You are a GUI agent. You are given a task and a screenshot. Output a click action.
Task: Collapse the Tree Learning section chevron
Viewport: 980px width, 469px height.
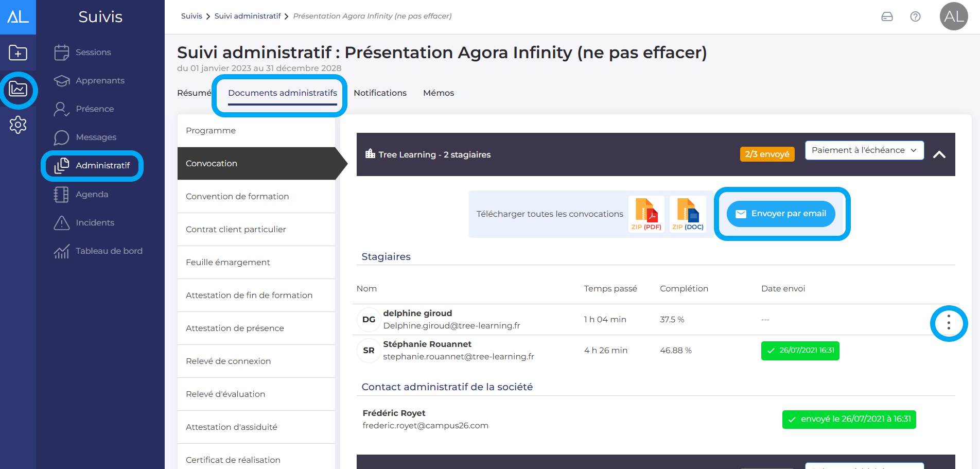pos(939,154)
